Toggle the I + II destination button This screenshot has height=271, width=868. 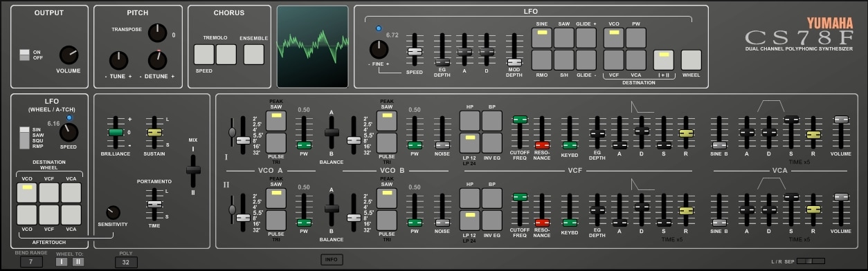664,59
